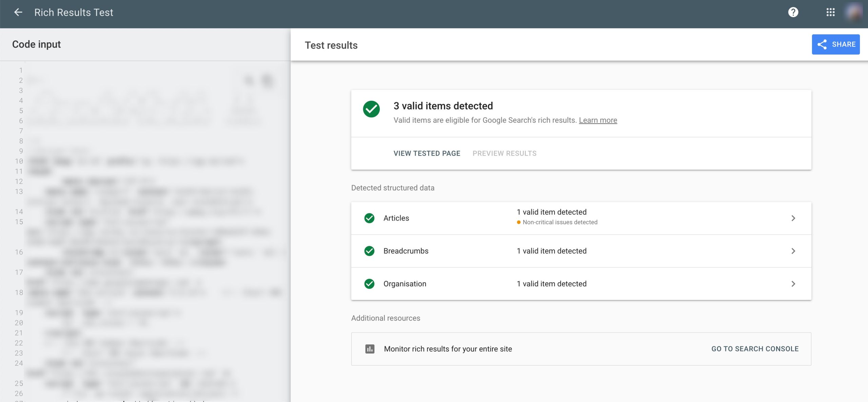Viewport: 868px width, 402px height.
Task: Expand the Breadcrumbs structured data details
Action: tap(793, 251)
